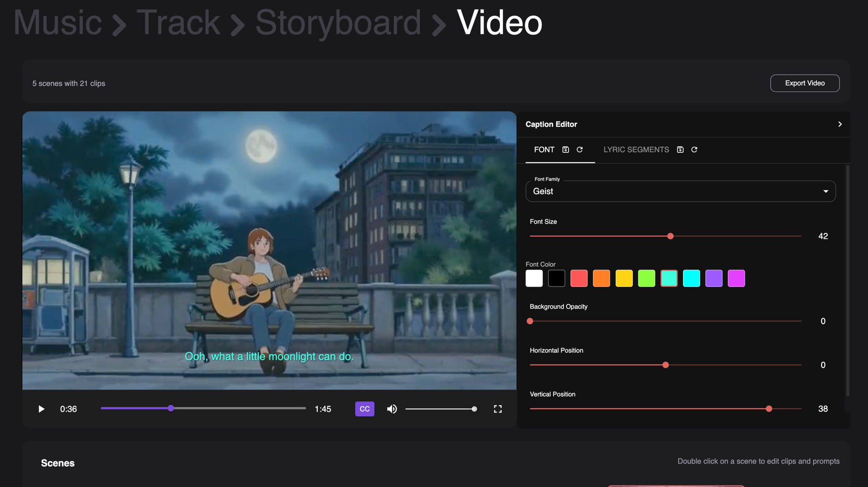The width and height of the screenshot is (868, 487).
Task: Mute audio using the speaker icon
Action: 392,409
